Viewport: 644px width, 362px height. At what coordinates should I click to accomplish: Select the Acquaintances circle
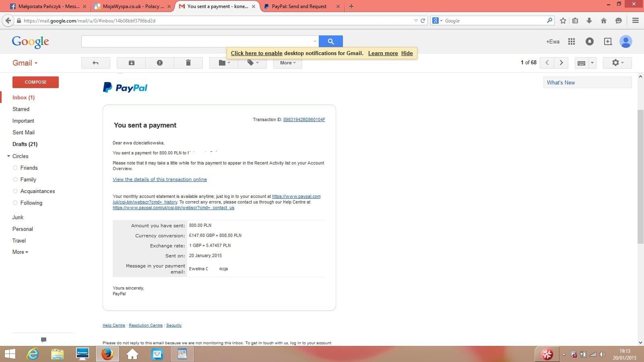click(37, 191)
